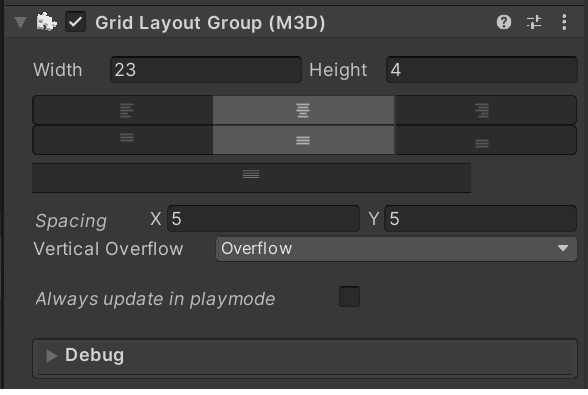Click the Height input field
The height and width of the screenshot is (395, 588).
click(x=482, y=70)
